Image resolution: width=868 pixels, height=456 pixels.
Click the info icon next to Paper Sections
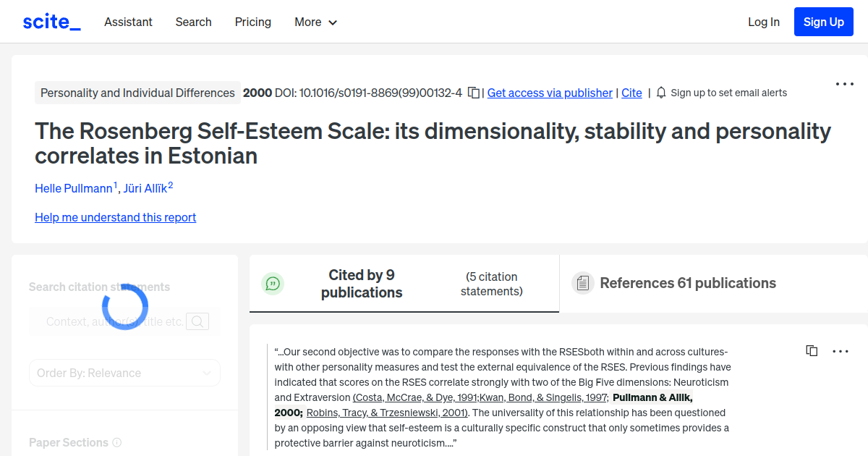[x=117, y=442]
